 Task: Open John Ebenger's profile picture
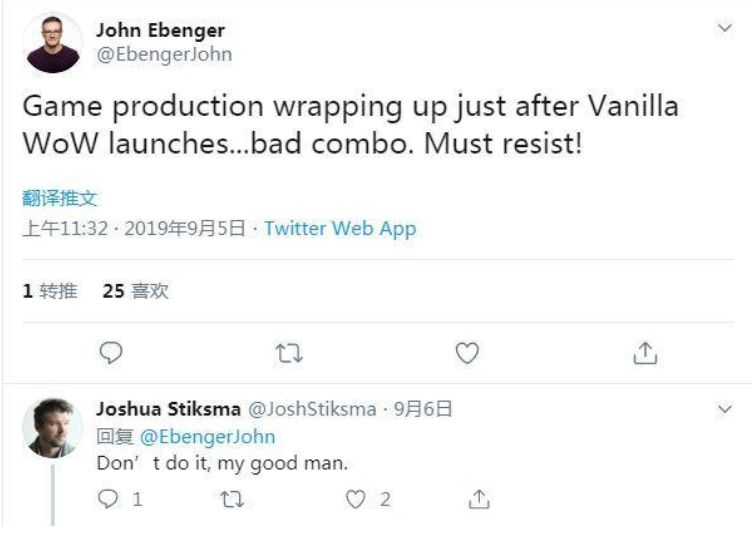[53, 42]
